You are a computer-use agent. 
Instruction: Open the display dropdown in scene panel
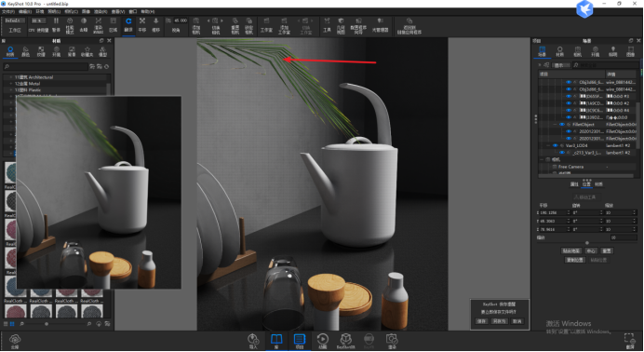click(561, 65)
